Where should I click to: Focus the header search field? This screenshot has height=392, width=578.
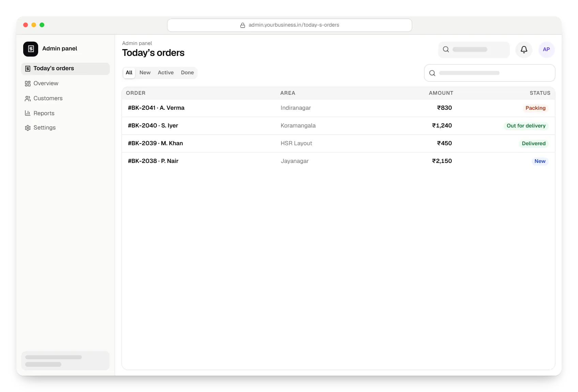474,49
